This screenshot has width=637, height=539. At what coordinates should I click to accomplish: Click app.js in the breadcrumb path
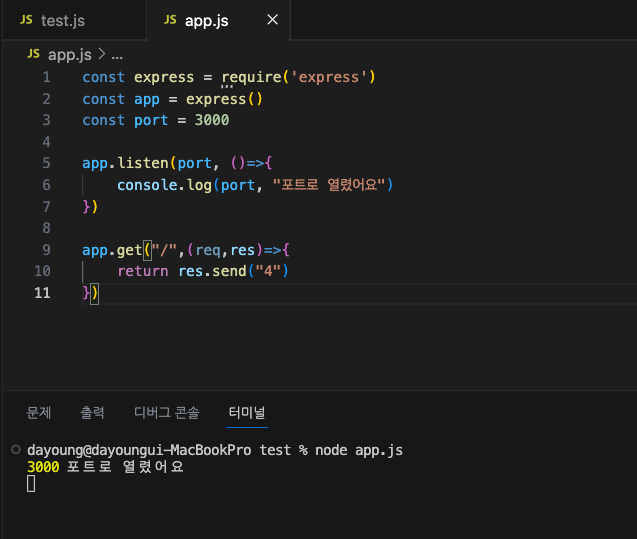click(x=69, y=54)
